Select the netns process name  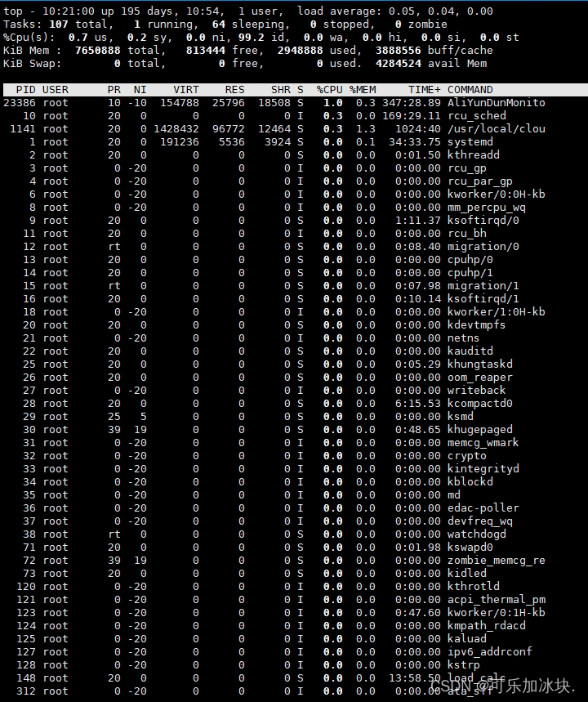464,338
